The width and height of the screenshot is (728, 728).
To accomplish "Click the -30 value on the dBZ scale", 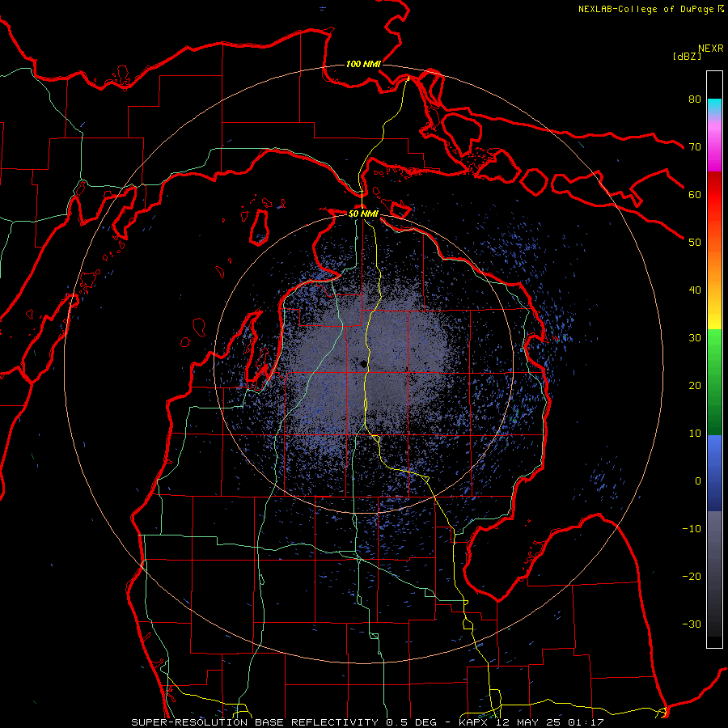I will [x=692, y=624].
